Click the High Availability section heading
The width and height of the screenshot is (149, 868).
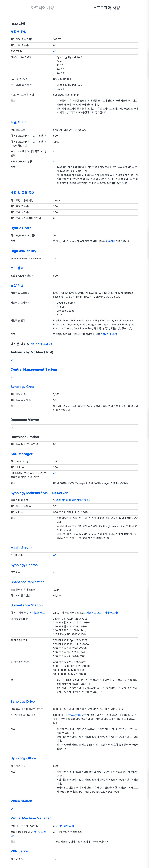point(23,251)
